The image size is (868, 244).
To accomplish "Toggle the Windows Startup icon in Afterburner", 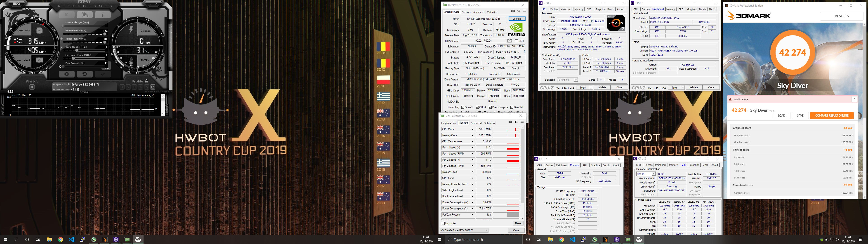I will point(32,87).
